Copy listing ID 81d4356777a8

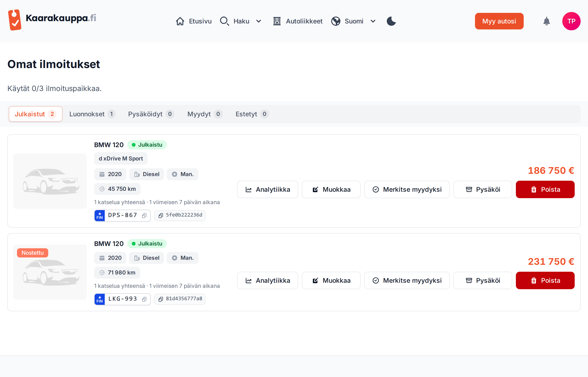[180, 299]
